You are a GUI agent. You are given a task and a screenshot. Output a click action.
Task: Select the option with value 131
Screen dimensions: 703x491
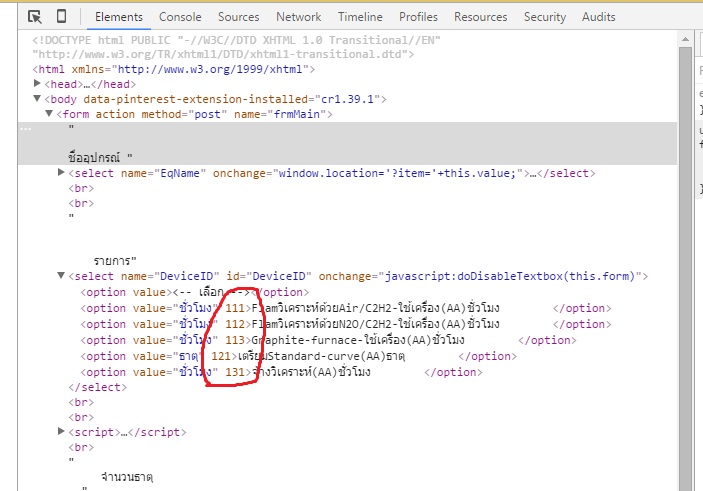(x=281, y=372)
